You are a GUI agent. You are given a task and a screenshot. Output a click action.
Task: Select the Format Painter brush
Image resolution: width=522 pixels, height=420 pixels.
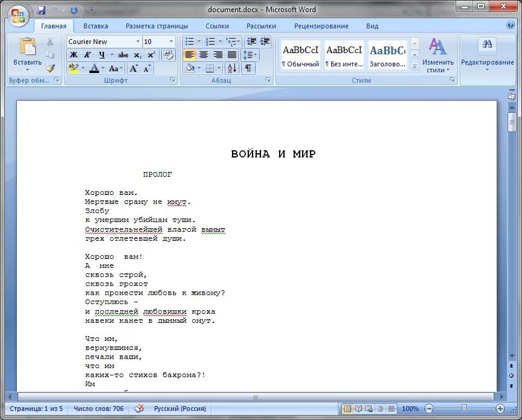pyautogui.click(x=50, y=68)
